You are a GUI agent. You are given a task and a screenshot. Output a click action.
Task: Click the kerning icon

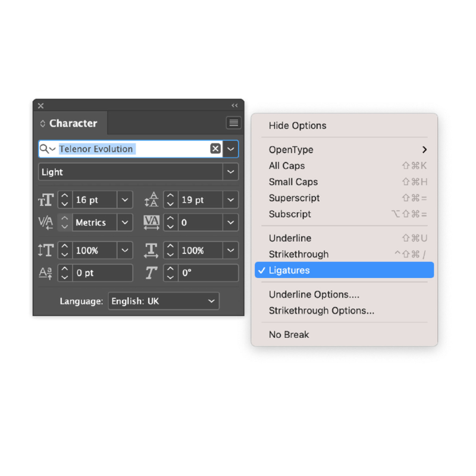click(46, 223)
